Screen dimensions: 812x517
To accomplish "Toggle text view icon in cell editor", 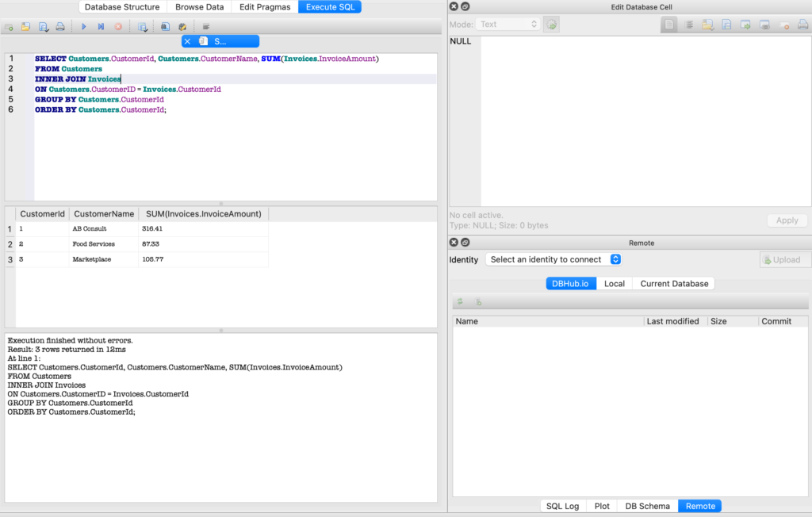I will click(669, 25).
